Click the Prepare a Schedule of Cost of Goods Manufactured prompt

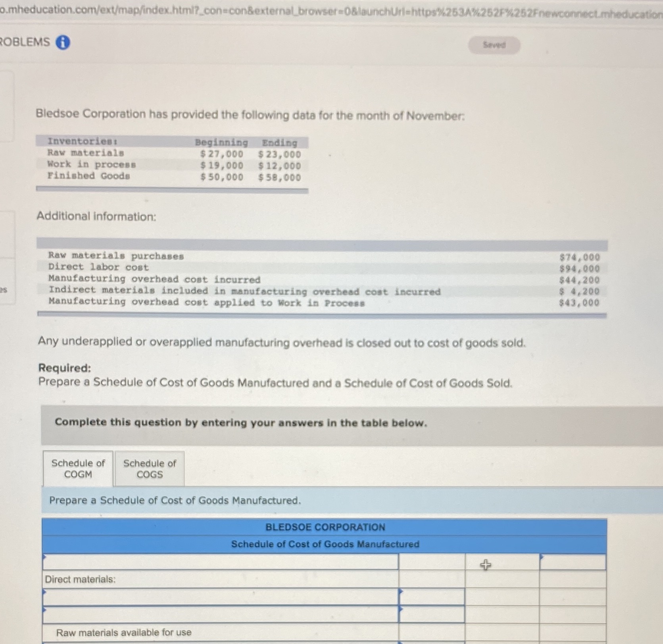point(175,500)
